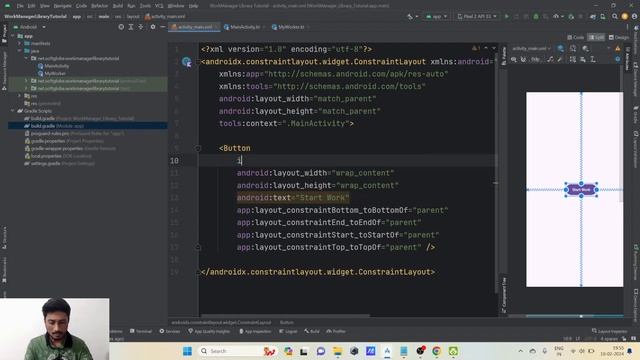640x360 pixels.
Task: Switch editor to Code view
Action: tap(576, 37)
